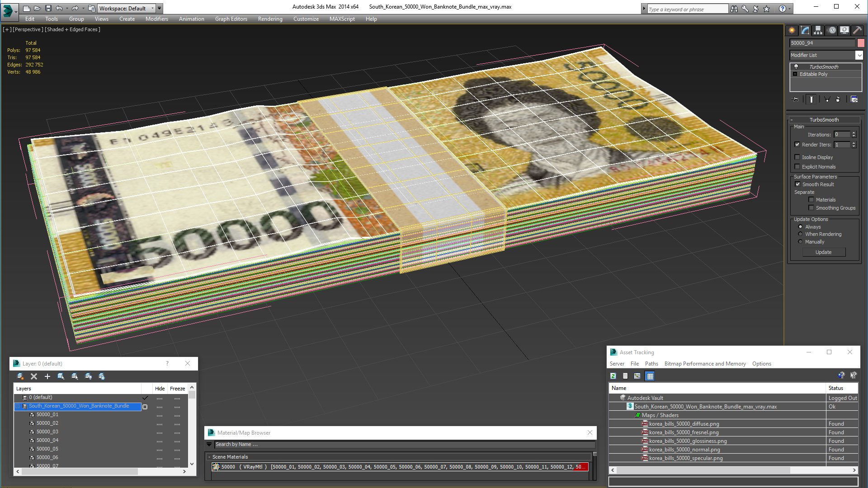Click Status Log icon in Asset Tracking
This screenshot has height=488, width=868.
(x=625, y=376)
